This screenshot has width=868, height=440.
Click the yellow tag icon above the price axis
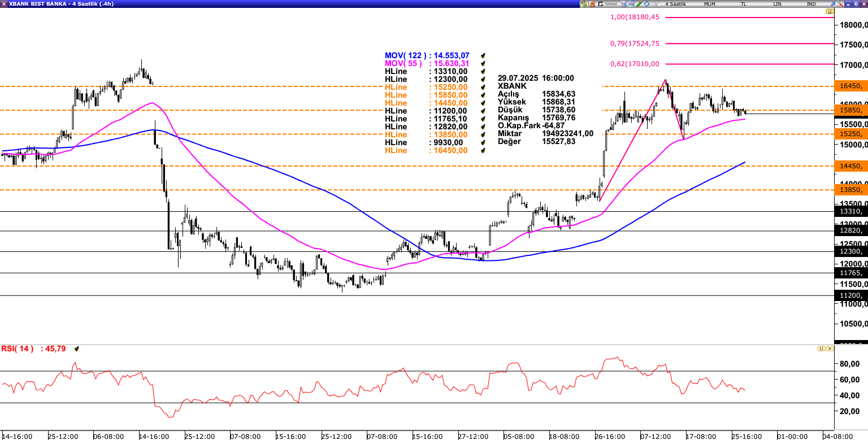point(829,11)
